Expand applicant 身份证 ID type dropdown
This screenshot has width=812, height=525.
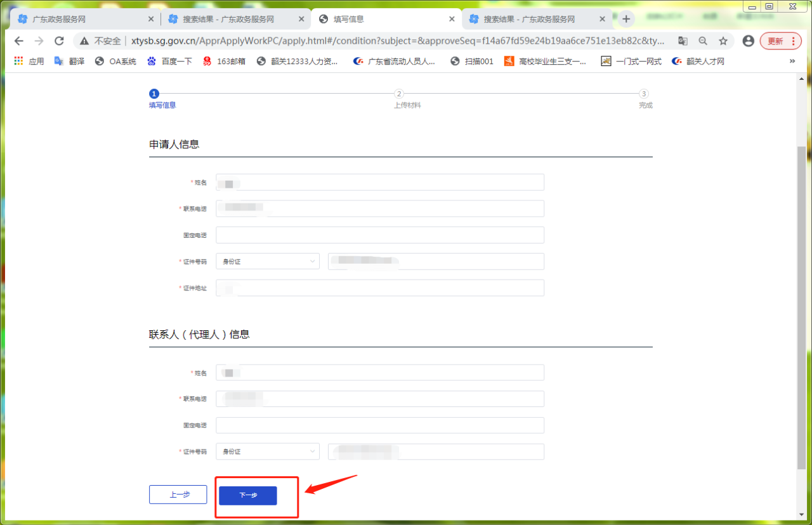click(267, 261)
